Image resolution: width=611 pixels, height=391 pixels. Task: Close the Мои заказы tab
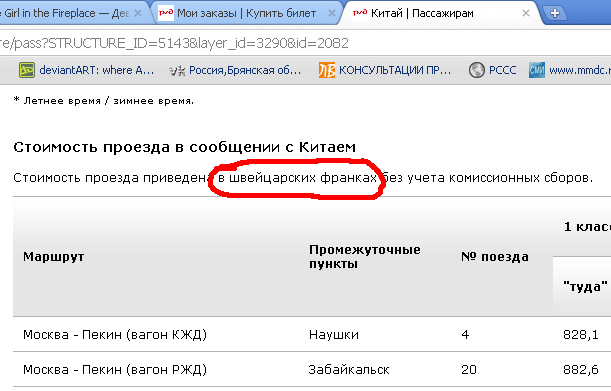pos(332,13)
